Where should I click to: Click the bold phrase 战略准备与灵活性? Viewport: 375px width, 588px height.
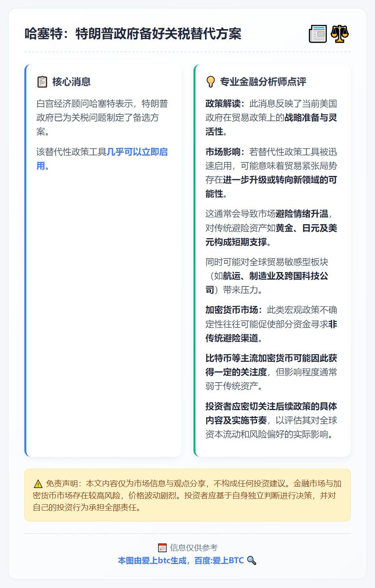click(x=271, y=124)
